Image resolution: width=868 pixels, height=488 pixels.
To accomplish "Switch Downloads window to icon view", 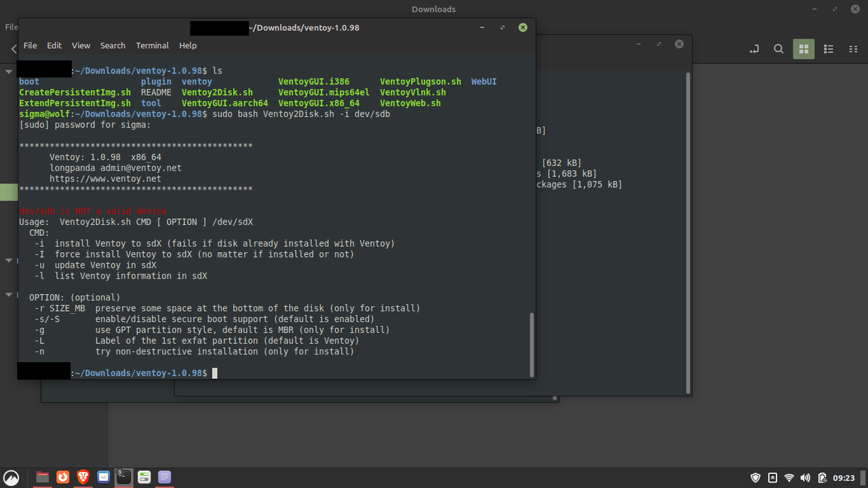I will [x=804, y=49].
